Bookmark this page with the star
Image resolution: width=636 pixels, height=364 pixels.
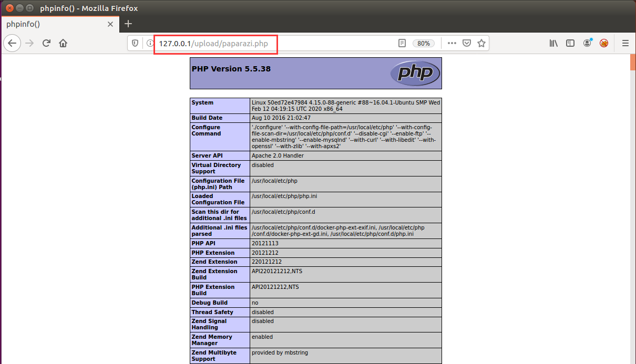(x=481, y=44)
